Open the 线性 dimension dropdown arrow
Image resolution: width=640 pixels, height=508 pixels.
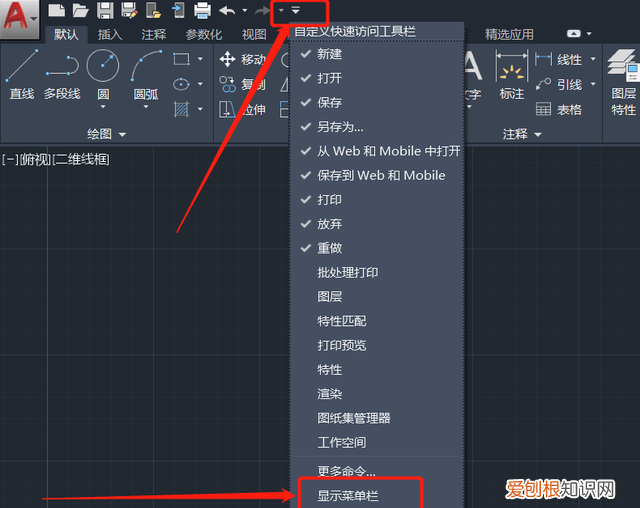[x=593, y=59]
